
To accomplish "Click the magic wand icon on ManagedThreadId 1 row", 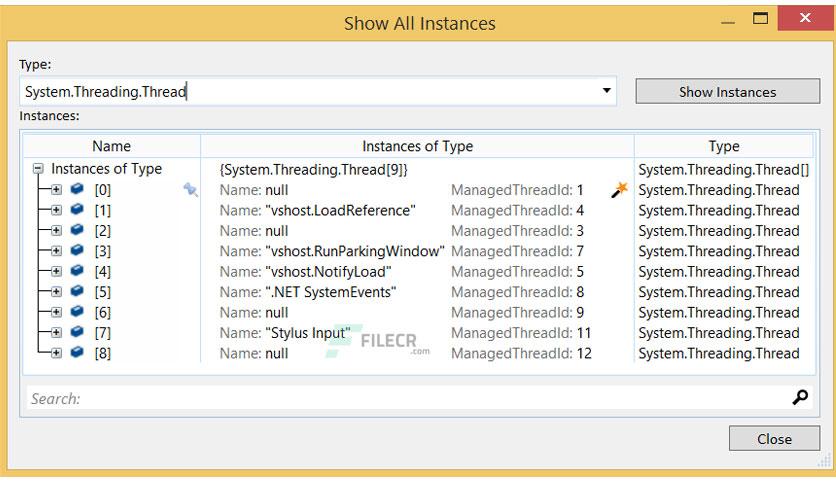I will click(x=620, y=189).
